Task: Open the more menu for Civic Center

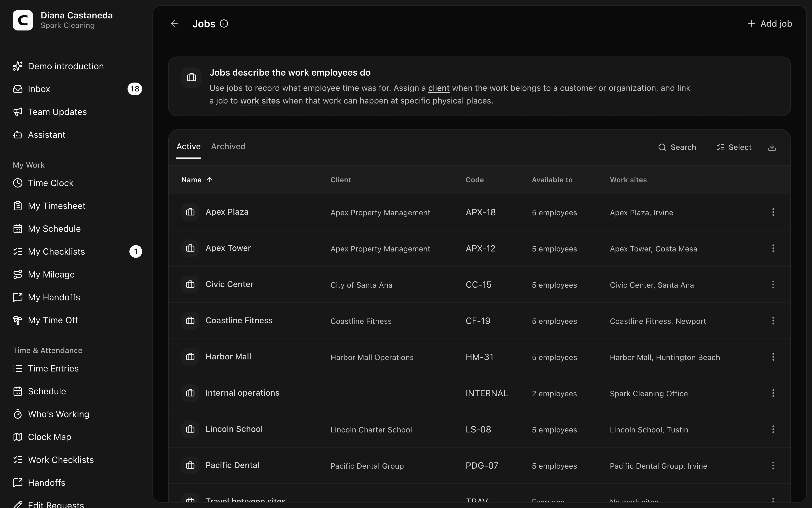Action: 773,284
